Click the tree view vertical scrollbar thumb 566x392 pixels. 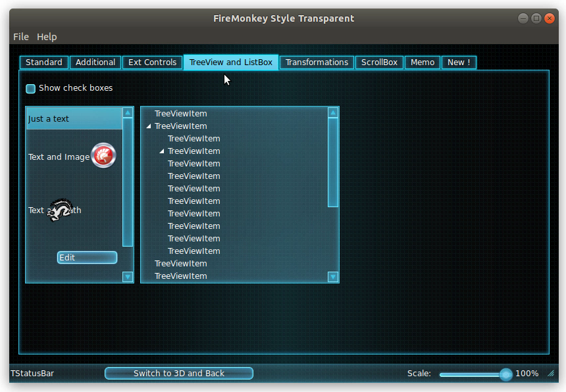tap(333, 162)
